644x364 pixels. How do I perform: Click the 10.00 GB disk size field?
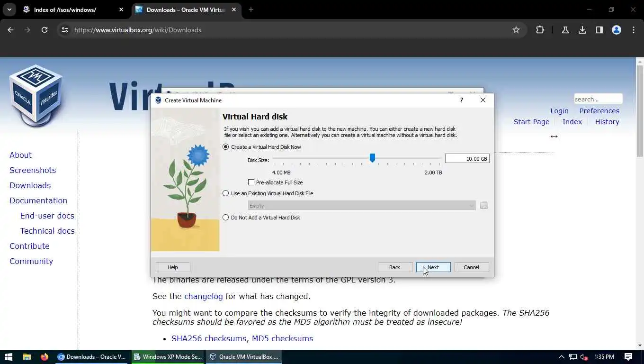[467, 159]
